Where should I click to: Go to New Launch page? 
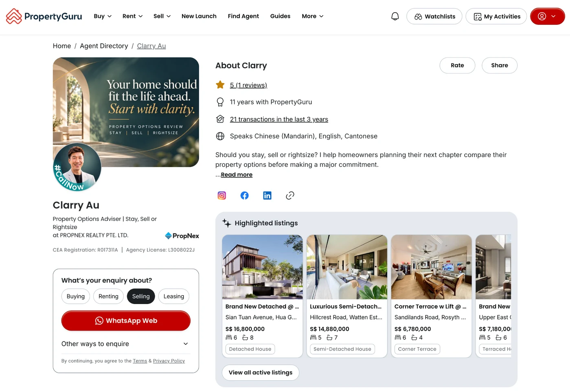tap(199, 16)
